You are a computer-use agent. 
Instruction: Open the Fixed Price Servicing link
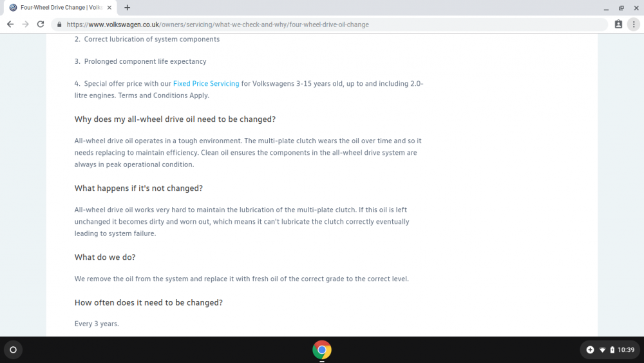pyautogui.click(x=206, y=83)
